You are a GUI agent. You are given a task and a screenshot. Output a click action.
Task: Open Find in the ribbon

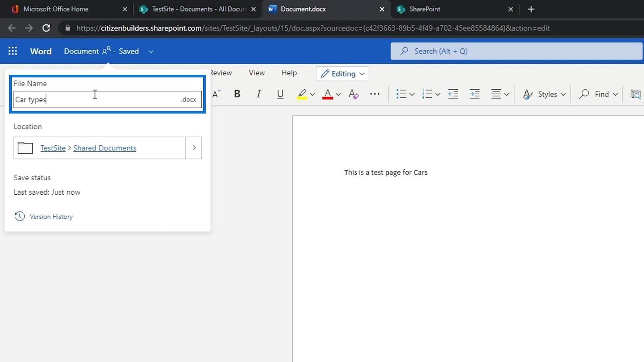pyautogui.click(x=594, y=94)
